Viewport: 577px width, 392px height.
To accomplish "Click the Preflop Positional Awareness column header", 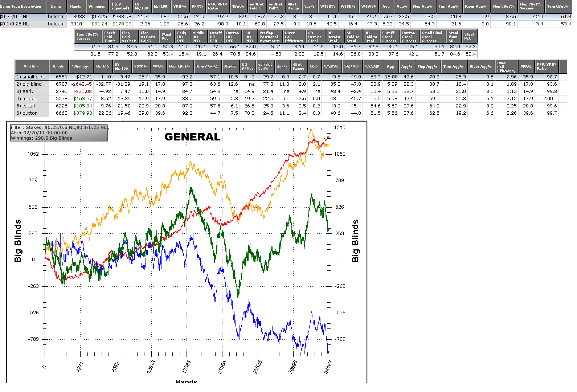I will click(x=270, y=37).
